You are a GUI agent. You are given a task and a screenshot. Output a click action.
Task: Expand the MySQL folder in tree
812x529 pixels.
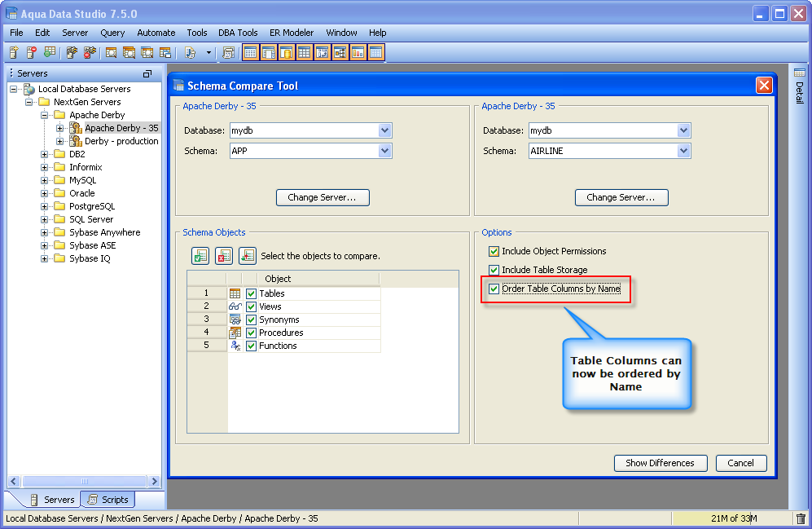[x=45, y=180]
